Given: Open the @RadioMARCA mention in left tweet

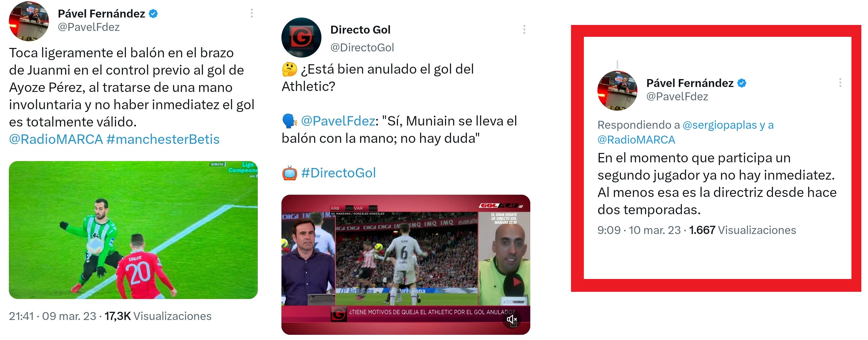Looking at the screenshot, I should 56,139.
